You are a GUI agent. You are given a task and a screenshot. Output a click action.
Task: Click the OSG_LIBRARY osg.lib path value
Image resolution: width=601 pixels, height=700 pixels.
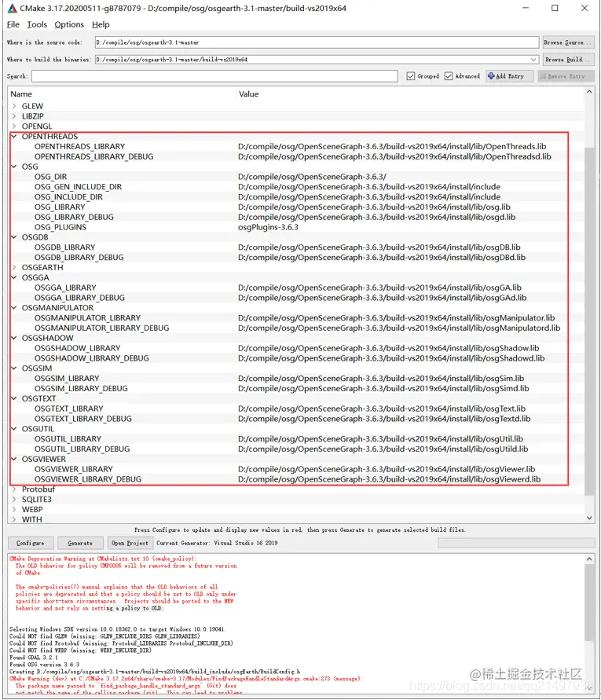pyautogui.click(x=374, y=207)
